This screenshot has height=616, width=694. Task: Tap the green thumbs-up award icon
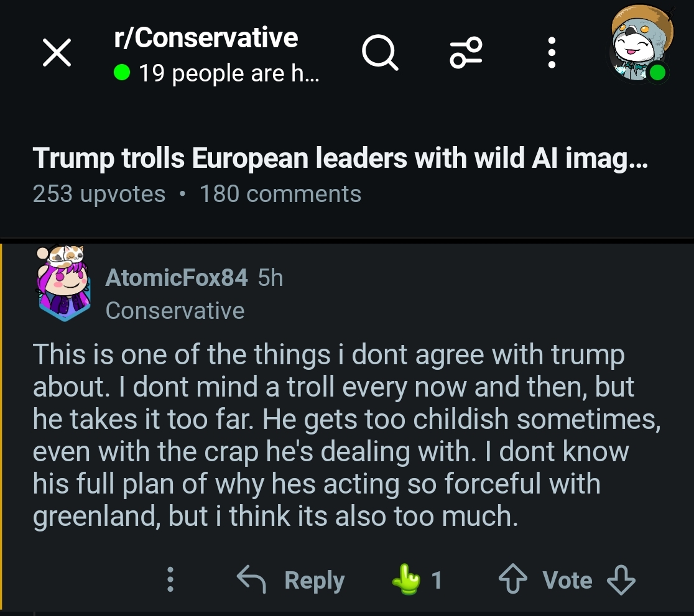click(x=404, y=579)
